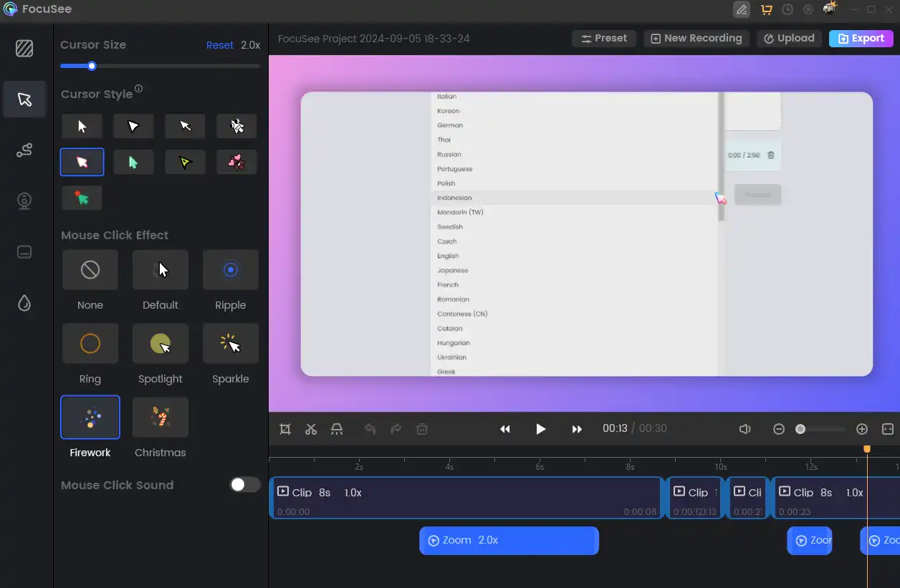
Task: Choose the Default click effect
Action: pyautogui.click(x=161, y=270)
